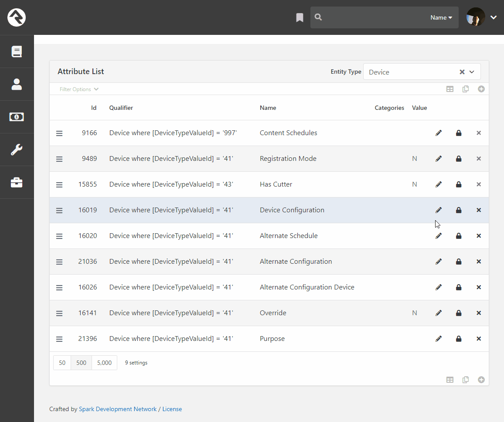504x422 pixels.
Task: Click inside the search input field
Action: click(375, 17)
